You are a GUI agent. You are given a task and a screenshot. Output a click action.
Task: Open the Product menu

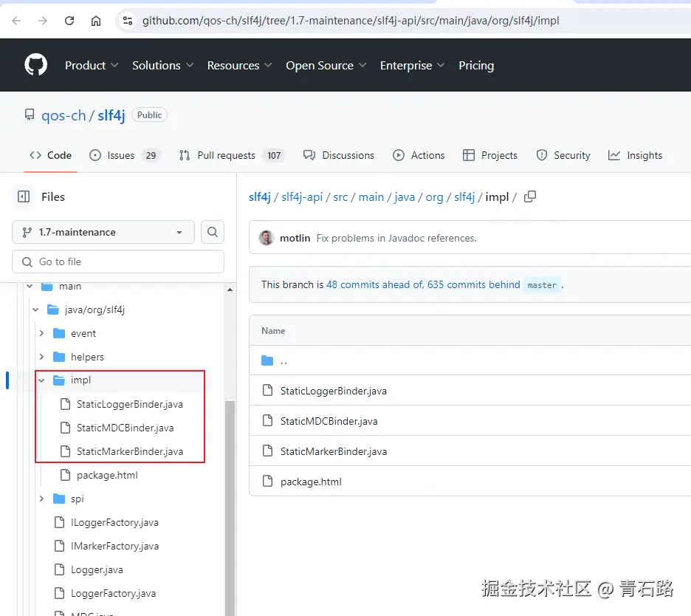(92, 65)
